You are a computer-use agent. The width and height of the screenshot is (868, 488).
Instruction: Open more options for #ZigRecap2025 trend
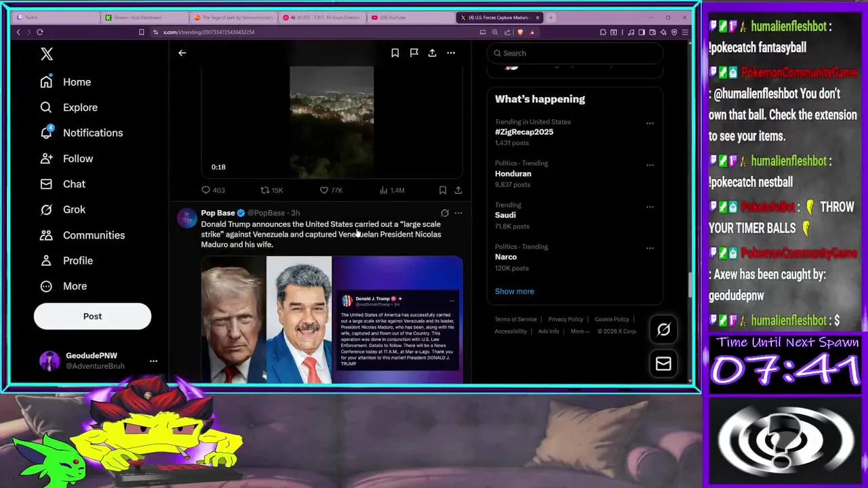pyautogui.click(x=650, y=123)
